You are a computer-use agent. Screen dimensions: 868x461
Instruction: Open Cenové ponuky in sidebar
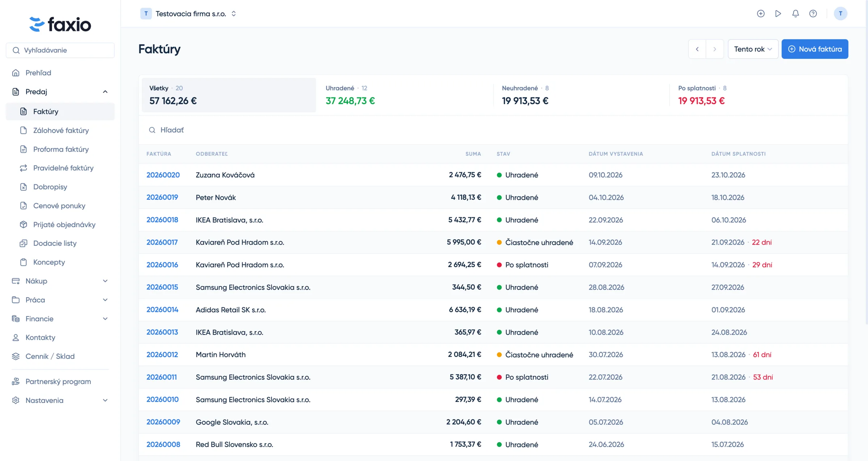(x=60, y=206)
